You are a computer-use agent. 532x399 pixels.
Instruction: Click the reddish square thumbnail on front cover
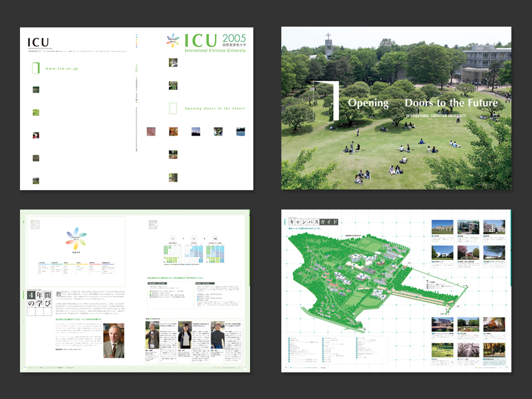point(151,132)
